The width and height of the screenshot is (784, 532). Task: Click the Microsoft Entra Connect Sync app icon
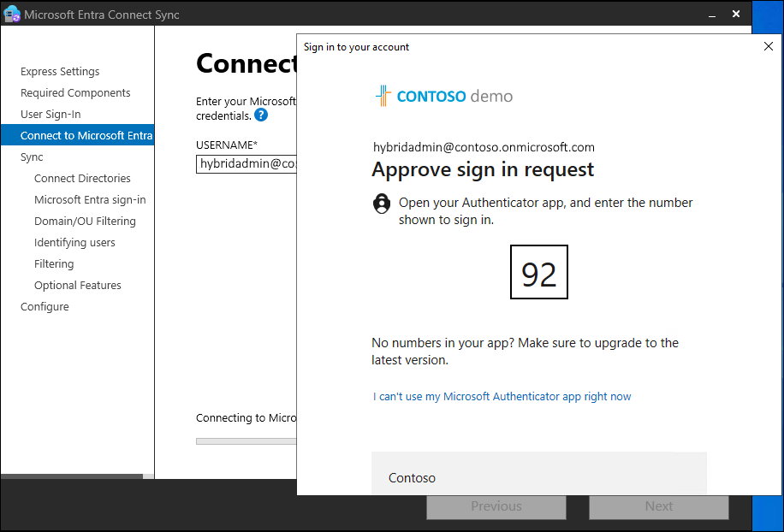[11, 15]
